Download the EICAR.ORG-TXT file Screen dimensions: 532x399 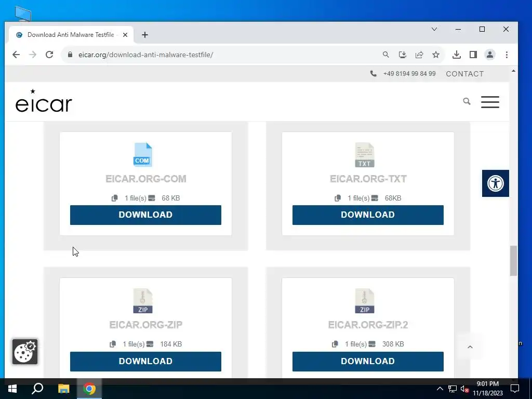point(368,215)
